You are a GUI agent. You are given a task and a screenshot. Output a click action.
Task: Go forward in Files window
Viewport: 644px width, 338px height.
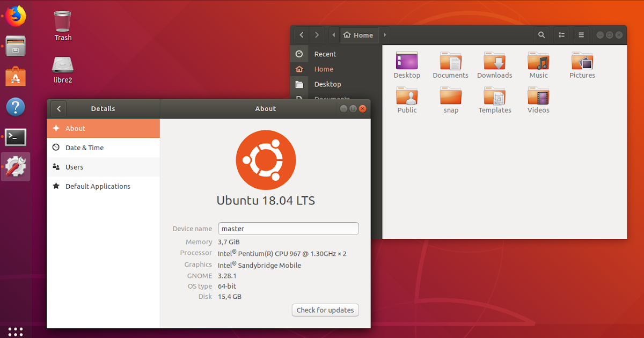click(317, 35)
